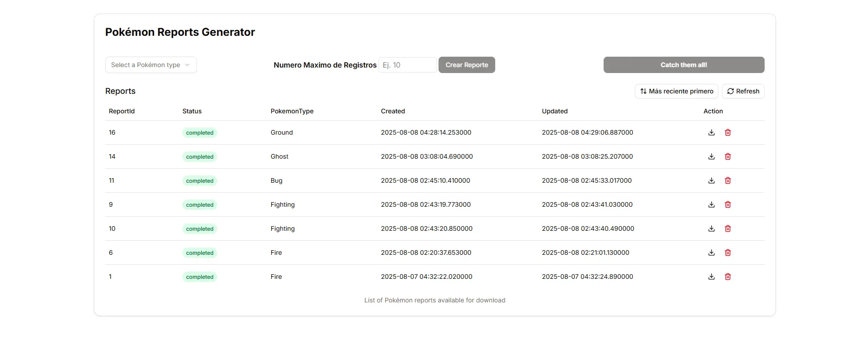Screen dimensions: 868x355
Task: Delete report 14 Ghost entry
Action: coord(727,156)
